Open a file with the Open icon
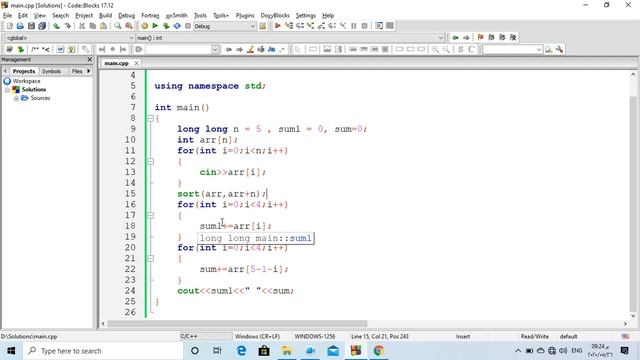Screen dimensions: 640x360 click(20, 26)
